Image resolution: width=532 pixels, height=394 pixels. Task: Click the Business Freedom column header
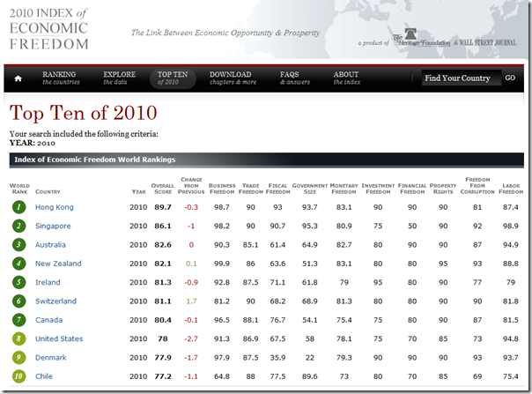click(x=222, y=189)
